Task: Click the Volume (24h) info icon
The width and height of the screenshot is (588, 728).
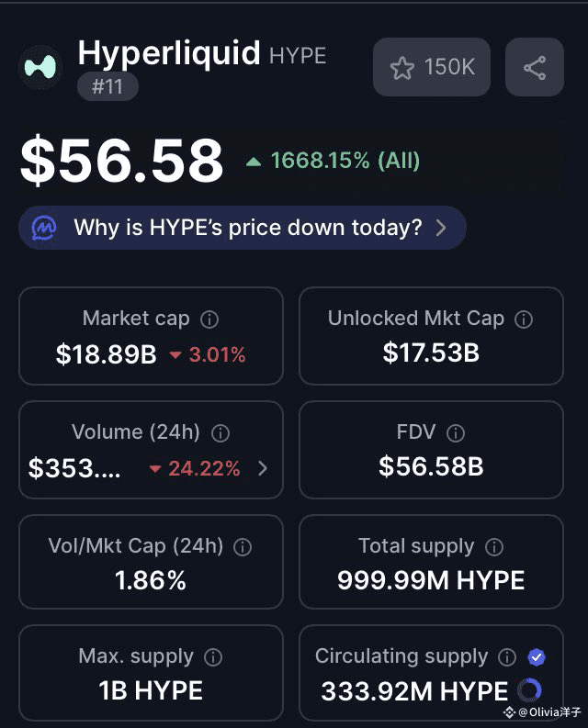Action: (x=220, y=433)
